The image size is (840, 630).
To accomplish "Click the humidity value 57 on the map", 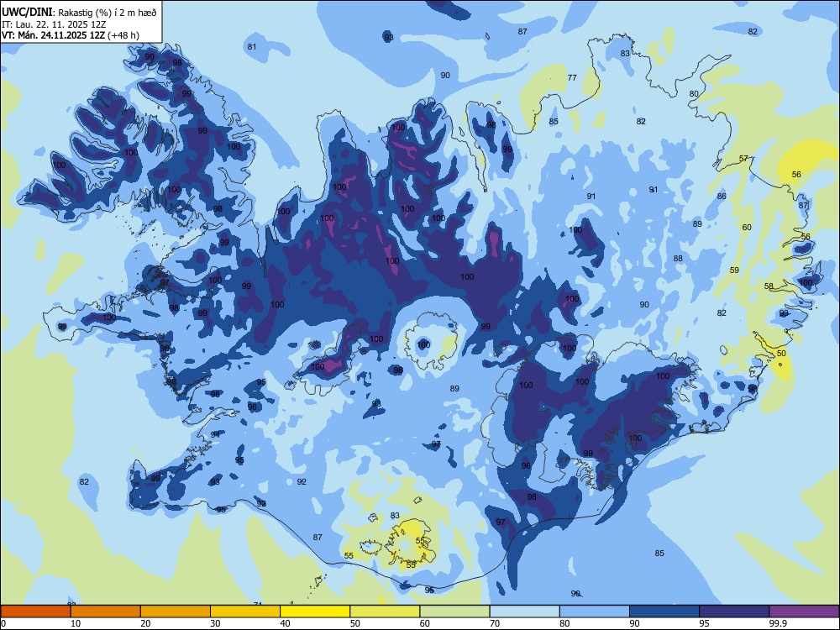I will (x=743, y=159).
